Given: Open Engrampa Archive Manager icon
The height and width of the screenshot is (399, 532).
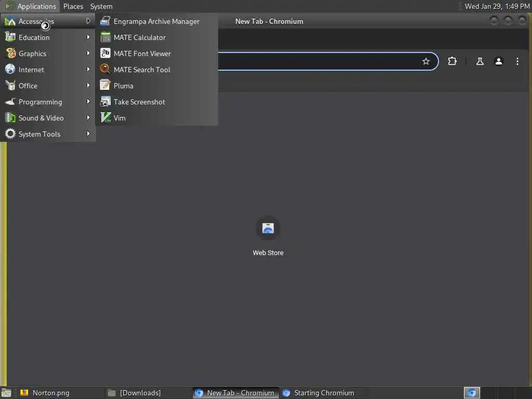Looking at the screenshot, I should coord(105,21).
